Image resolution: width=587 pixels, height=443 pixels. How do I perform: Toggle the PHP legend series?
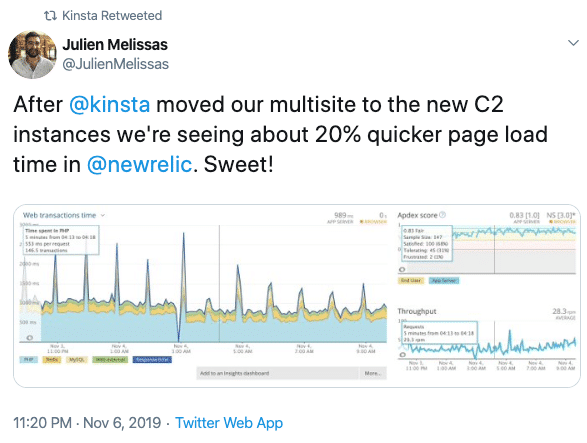[28, 359]
